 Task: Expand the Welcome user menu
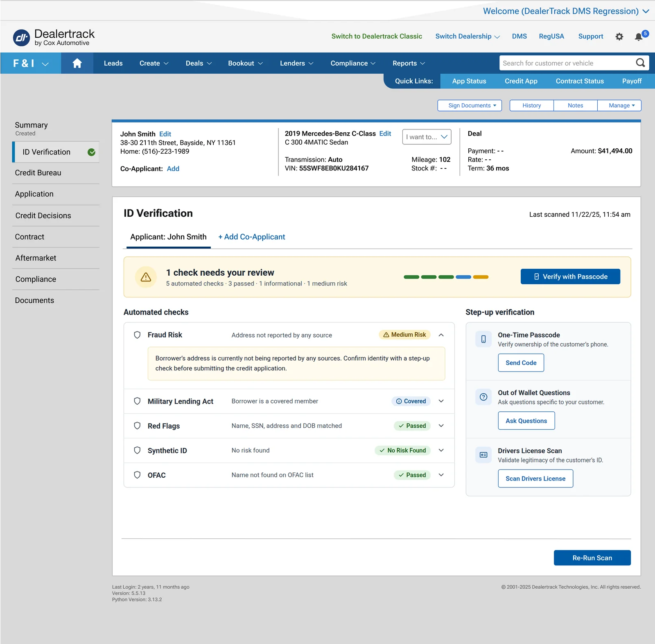click(x=566, y=11)
